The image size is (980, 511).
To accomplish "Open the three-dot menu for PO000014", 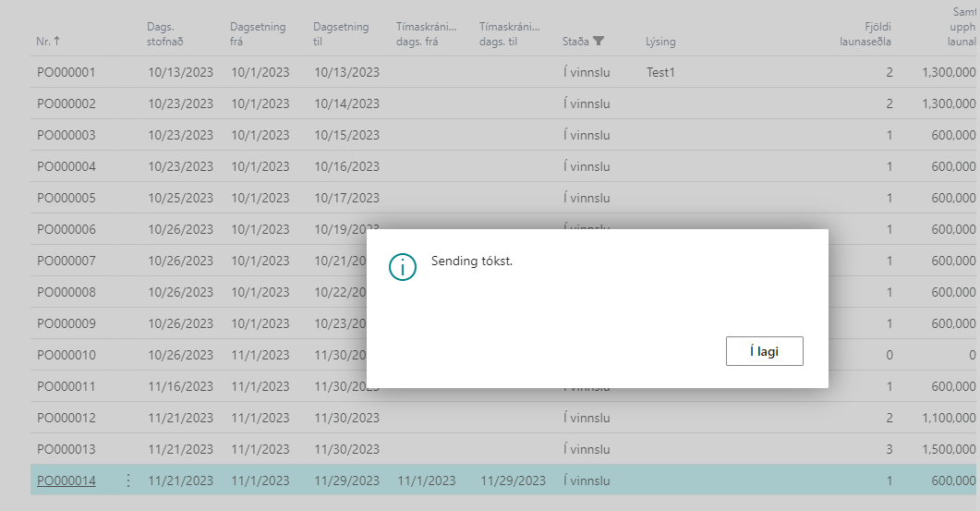I will 128,481.
